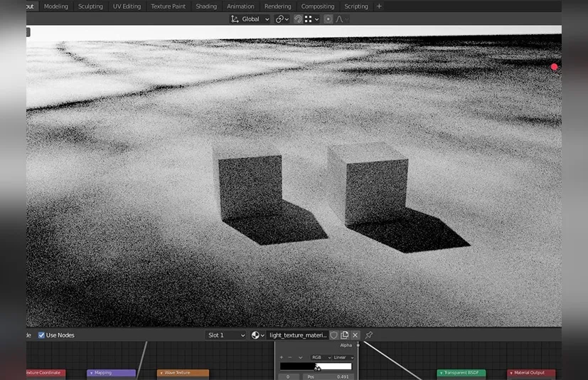This screenshot has width=588, height=380.
Task: Edit the light_texture_material name field
Action: 298,335
